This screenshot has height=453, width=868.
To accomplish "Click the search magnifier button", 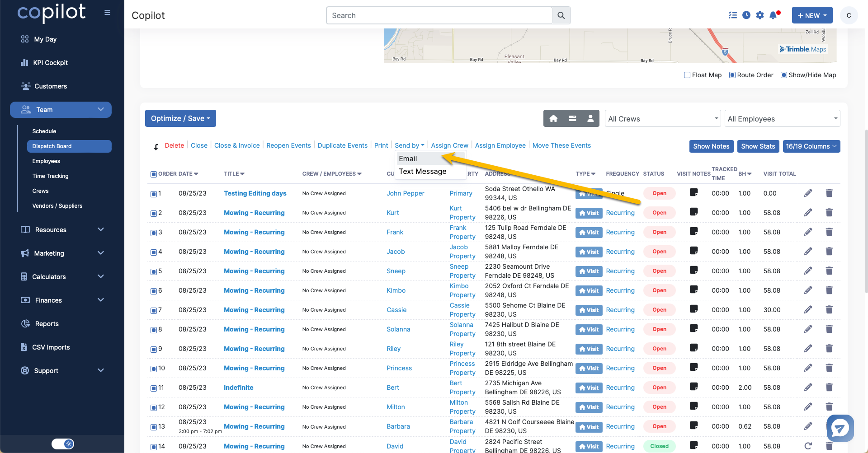I will pos(561,15).
